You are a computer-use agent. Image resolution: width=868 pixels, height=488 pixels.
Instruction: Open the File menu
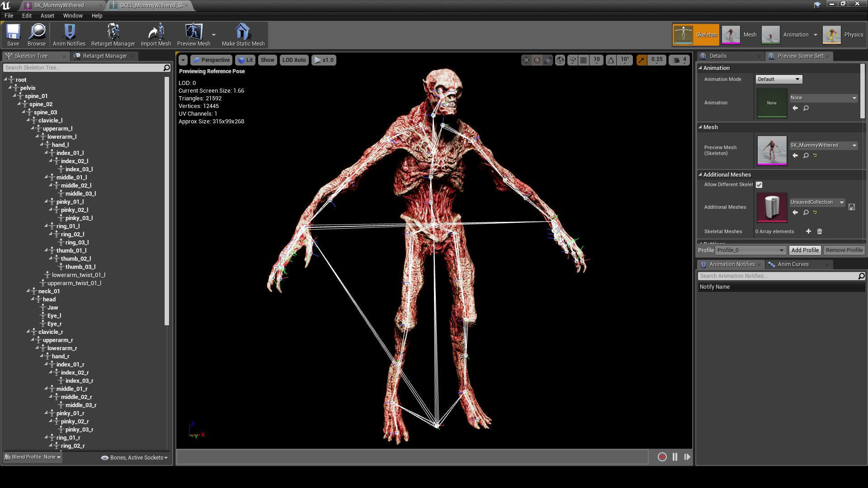click(x=9, y=15)
